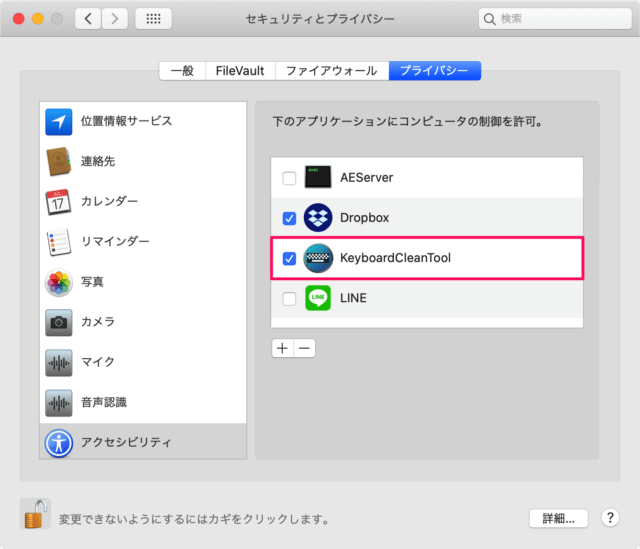Remove an application with the minus button
Screen dimensions: 640x549
[x=304, y=348]
